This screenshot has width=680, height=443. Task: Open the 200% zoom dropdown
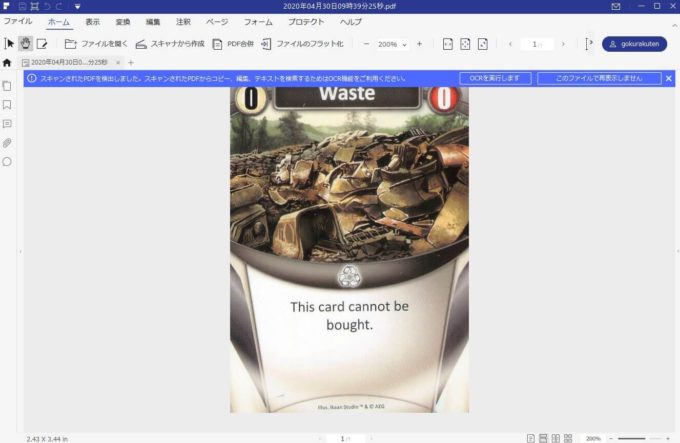392,44
